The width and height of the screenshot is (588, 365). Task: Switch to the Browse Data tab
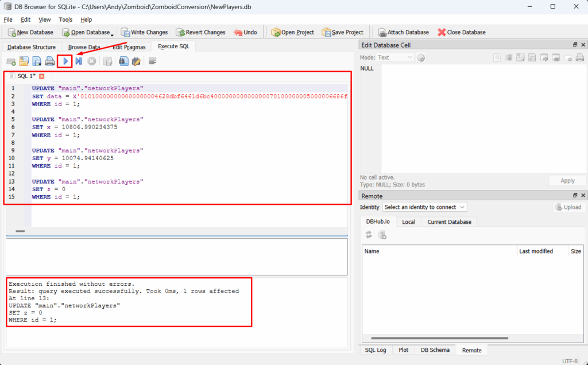pyautogui.click(x=84, y=47)
